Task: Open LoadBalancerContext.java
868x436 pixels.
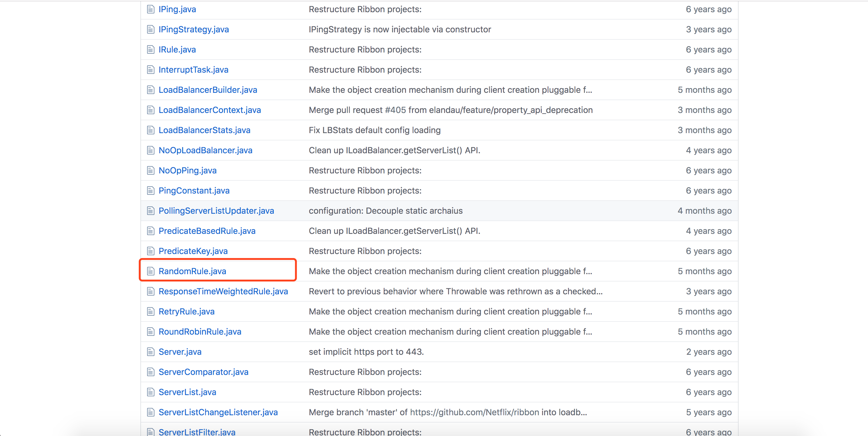Action: pyautogui.click(x=210, y=110)
